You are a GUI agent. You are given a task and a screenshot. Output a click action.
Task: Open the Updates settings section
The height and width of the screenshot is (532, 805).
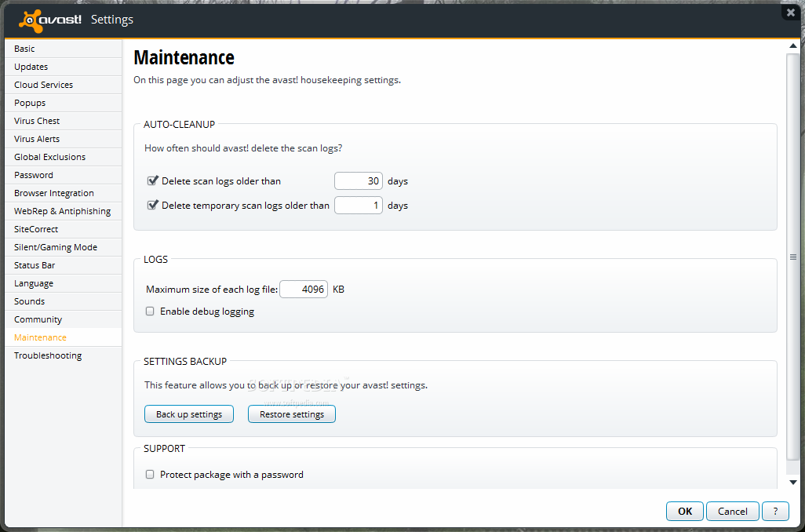pos(64,67)
